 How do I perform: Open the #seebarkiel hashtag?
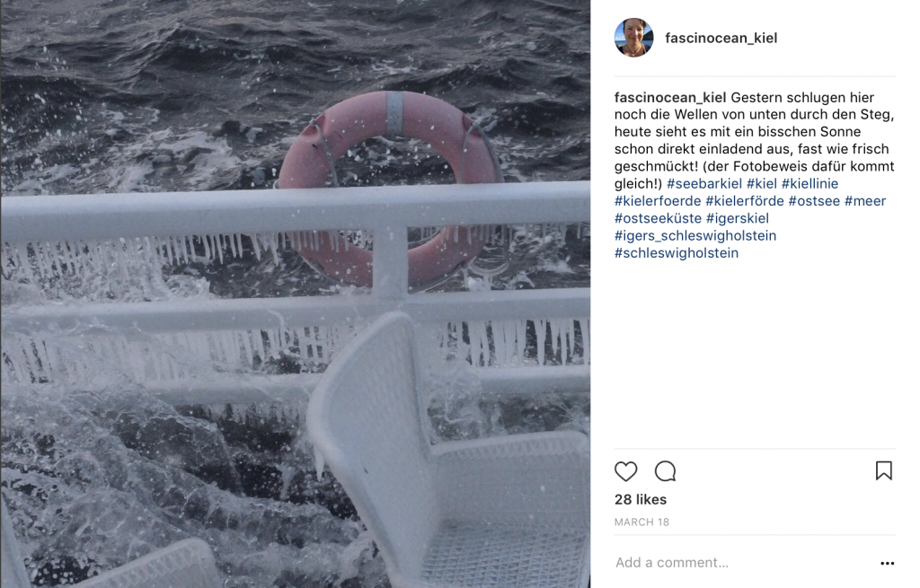[704, 183]
